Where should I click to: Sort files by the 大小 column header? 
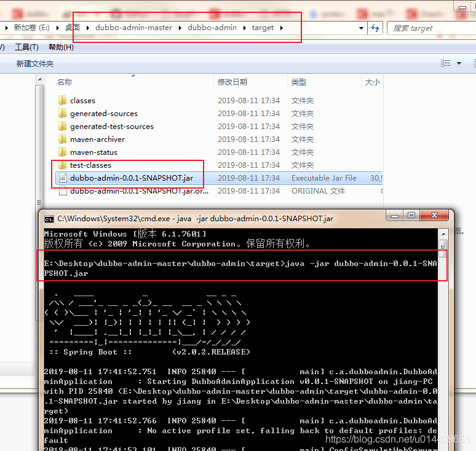pyautogui.click(x=372, y=82)
